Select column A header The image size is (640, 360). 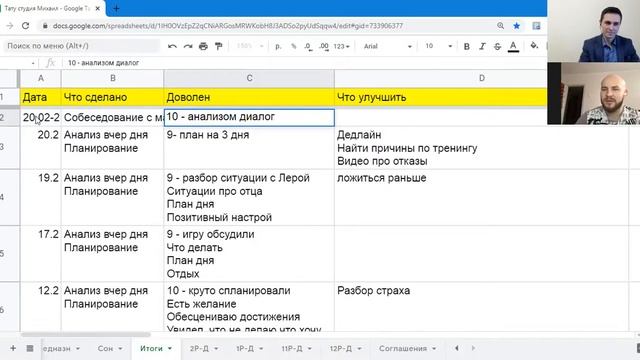40,78
